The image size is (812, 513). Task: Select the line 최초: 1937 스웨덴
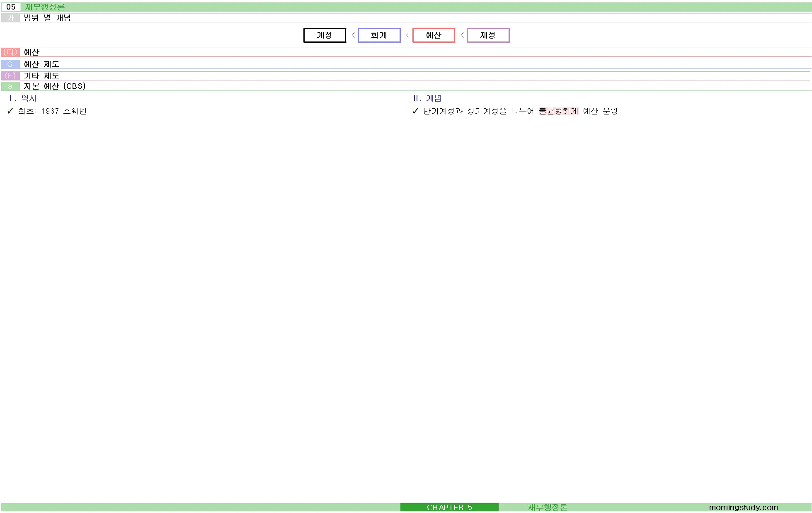coord(52,111)
